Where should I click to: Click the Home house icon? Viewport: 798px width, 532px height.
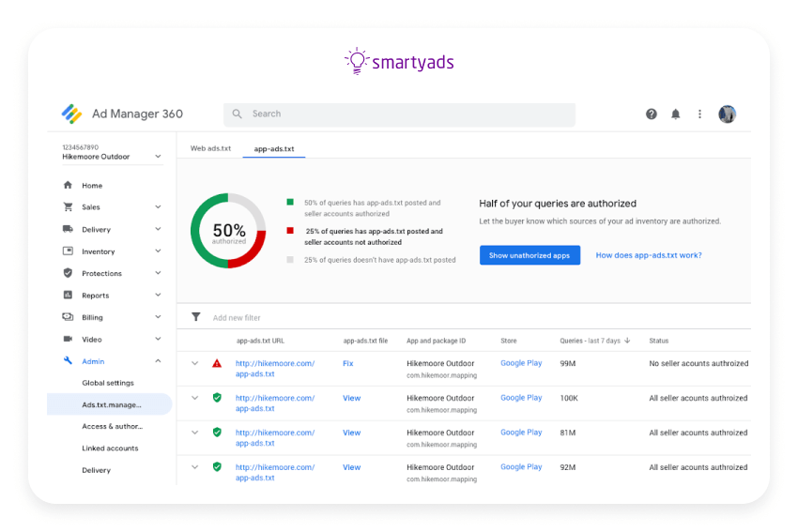(x=68, y=185)
